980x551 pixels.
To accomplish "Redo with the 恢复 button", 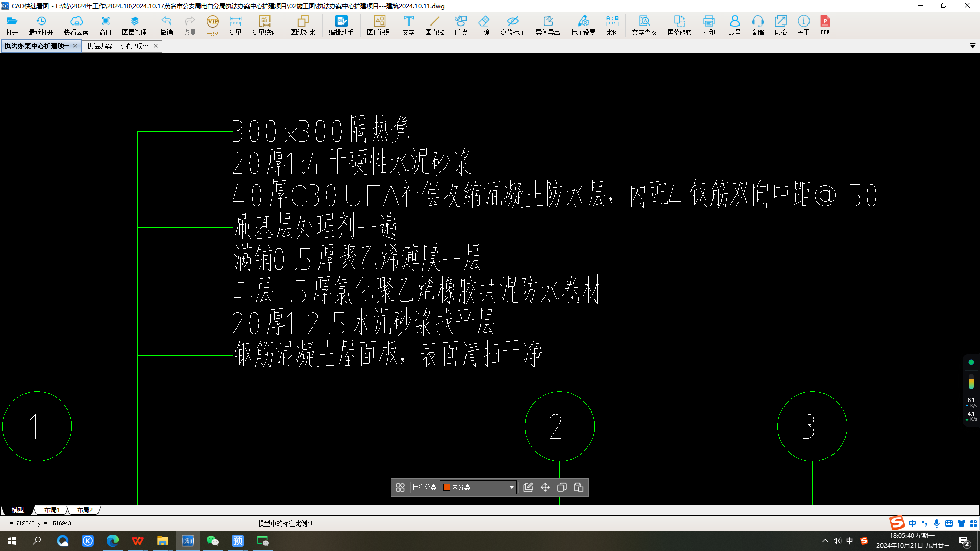I will click(189, 25).
